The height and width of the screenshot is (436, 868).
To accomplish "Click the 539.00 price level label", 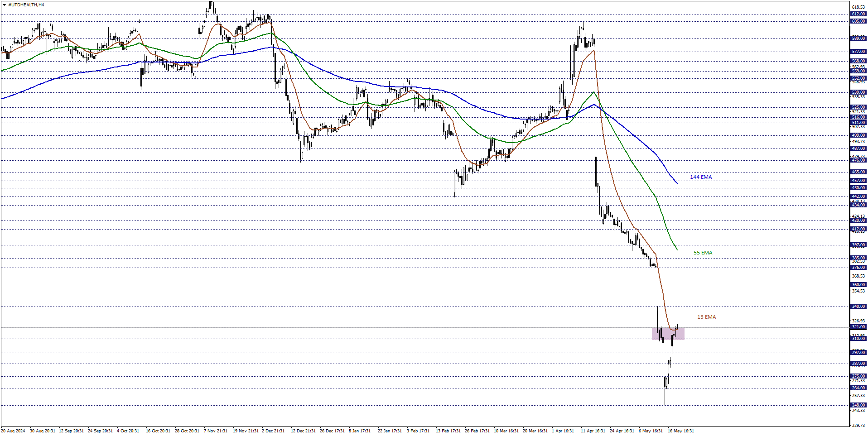I will [858, 92].
